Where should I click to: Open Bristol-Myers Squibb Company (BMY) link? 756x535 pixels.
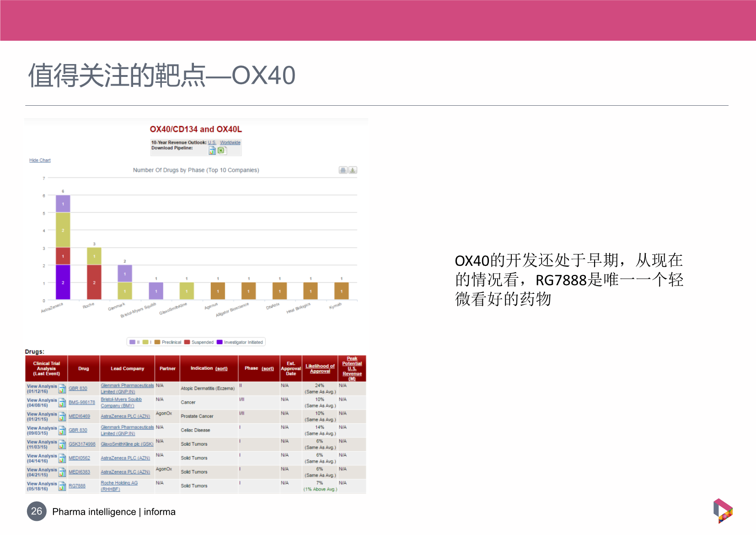121,403
